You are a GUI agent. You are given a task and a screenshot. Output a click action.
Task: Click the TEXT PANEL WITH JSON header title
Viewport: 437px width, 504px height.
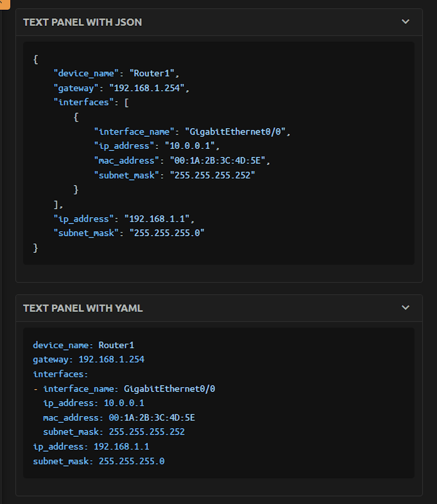[x=82, y=22]
